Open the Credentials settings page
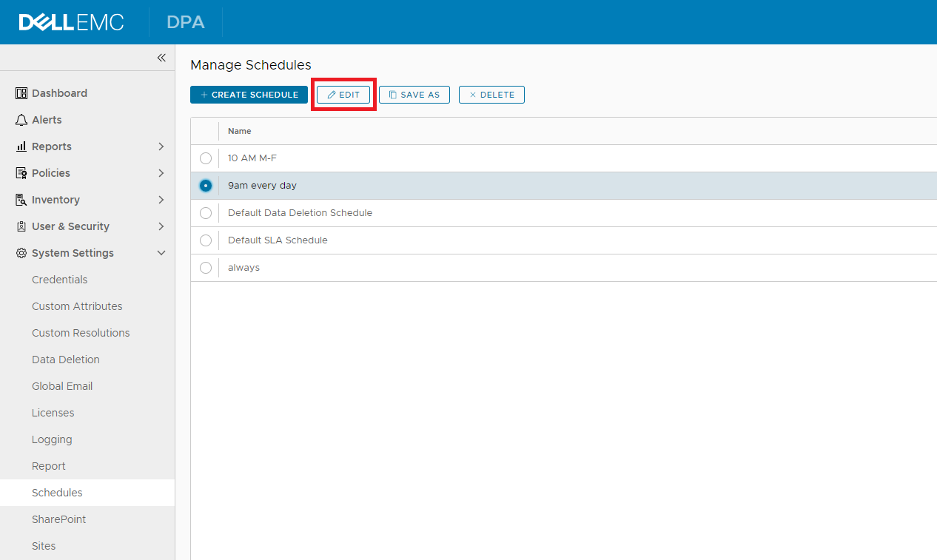The image size is (937, 560). tap(59, 280)
